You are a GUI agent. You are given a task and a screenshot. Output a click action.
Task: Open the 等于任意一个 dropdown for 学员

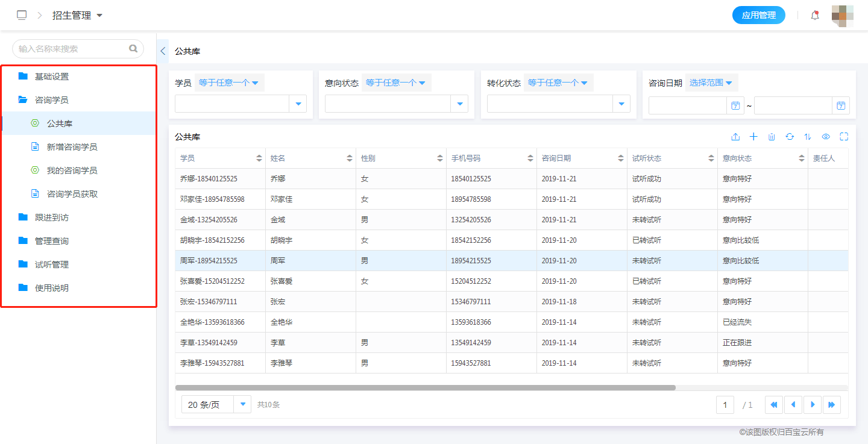(229, 83)
